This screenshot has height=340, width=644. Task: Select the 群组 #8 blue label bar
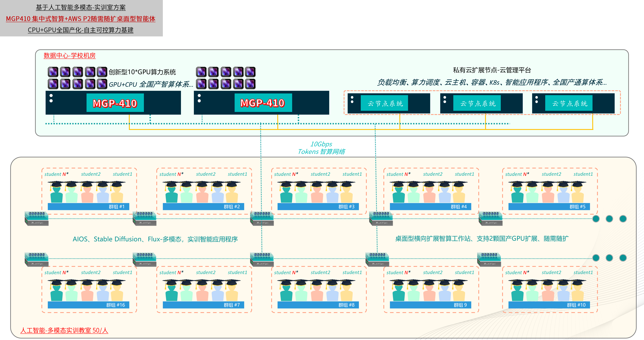click(x=318, y=305)
